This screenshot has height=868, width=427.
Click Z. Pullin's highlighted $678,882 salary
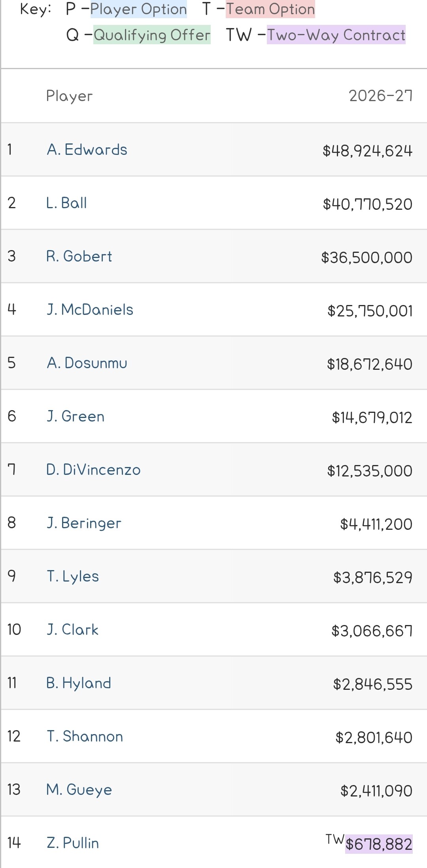pyautogui.click(x=379, y=844)
